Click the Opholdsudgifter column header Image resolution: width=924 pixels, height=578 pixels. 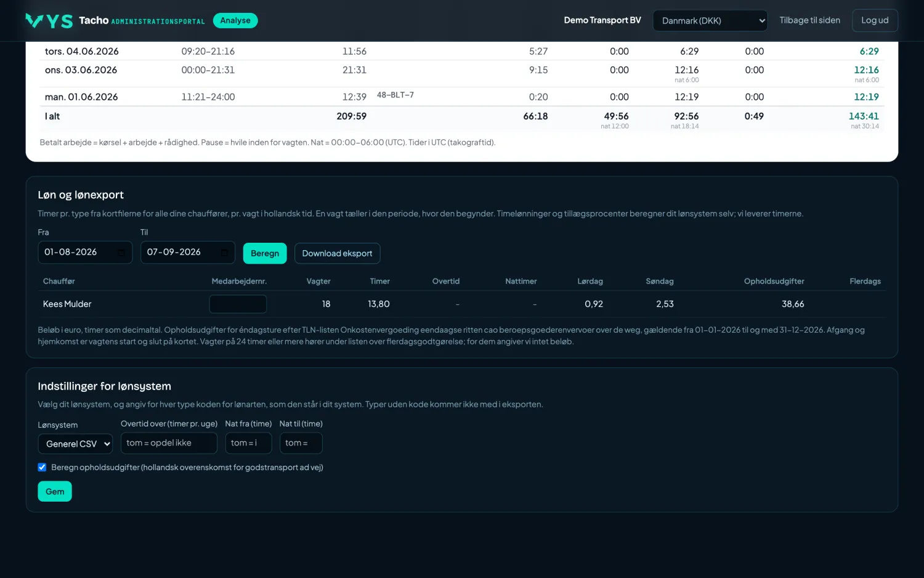[x=774, y=281]
